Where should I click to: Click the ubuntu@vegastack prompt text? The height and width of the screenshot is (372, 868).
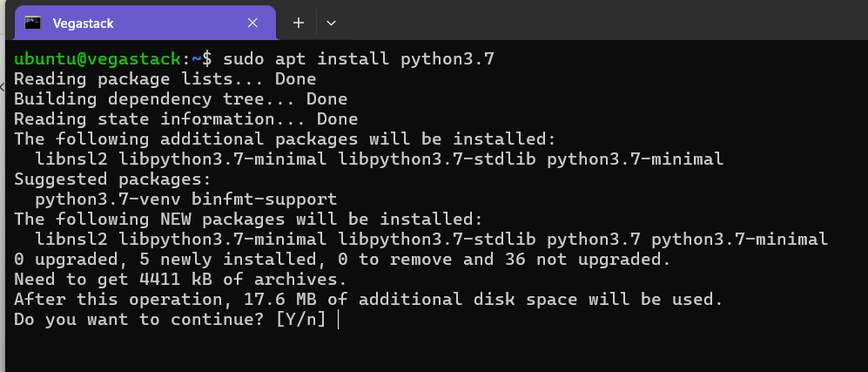click(x=98, y=59)
